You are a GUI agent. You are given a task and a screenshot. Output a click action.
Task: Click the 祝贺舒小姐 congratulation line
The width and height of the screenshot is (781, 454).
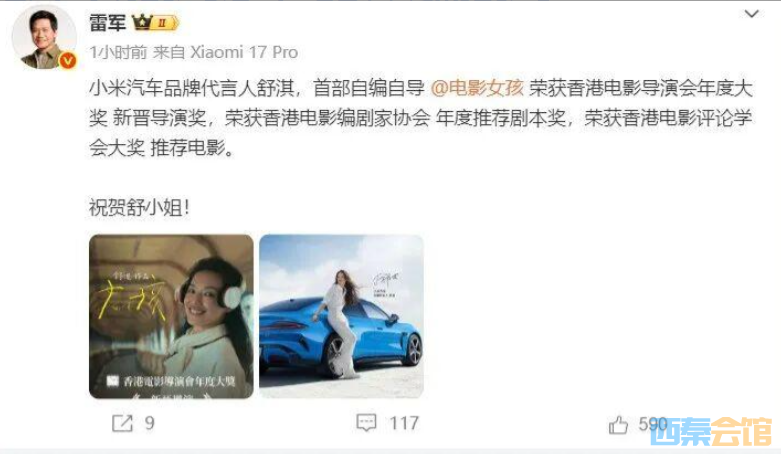(x=139, y=207)
